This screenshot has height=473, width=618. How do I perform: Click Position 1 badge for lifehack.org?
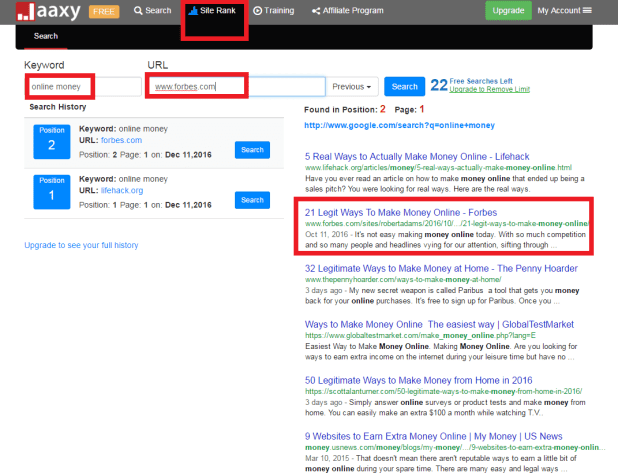52,192
